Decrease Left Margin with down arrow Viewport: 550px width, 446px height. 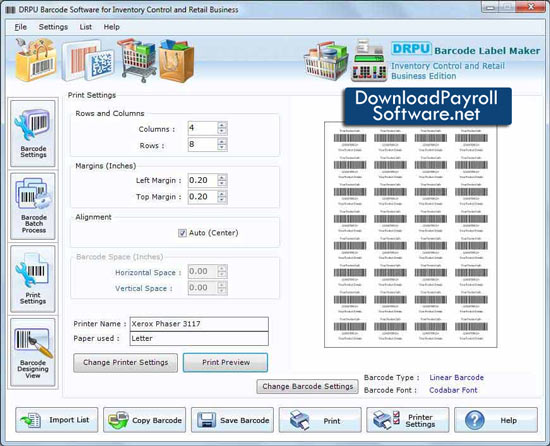(x=222, y=184)
